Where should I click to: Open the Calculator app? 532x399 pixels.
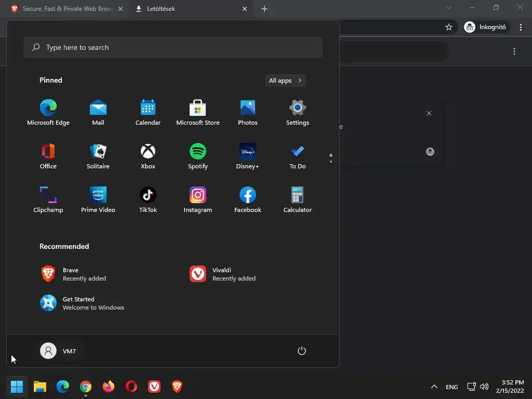coord(298,200)
